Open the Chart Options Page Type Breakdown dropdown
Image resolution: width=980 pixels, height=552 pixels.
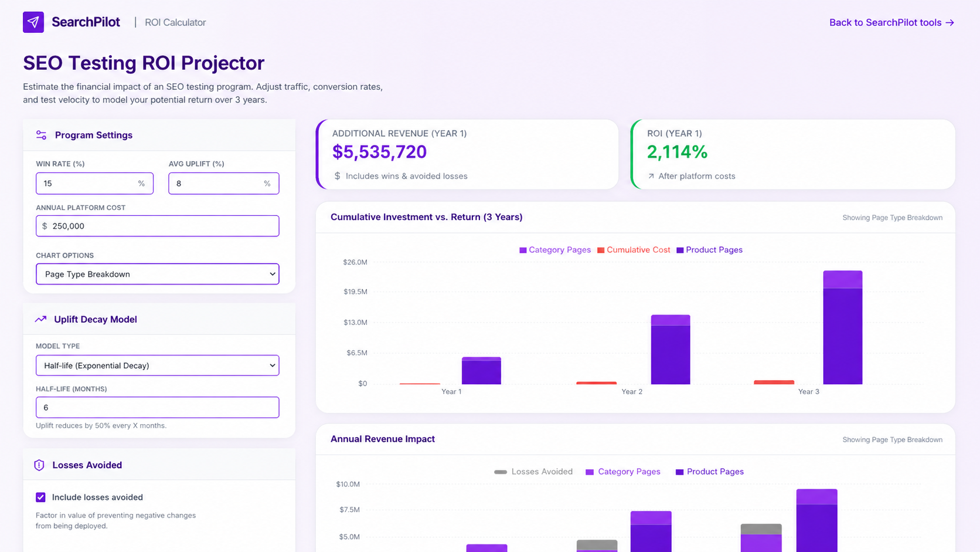tap(158, 274)
